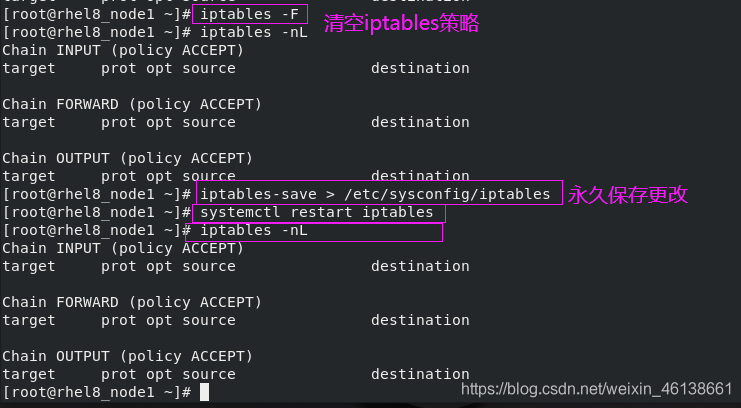Click the last Chain FORWARD (policy ACCEPT) line
The height and width of the screenshot is (408, 741).
click(132, 302)
